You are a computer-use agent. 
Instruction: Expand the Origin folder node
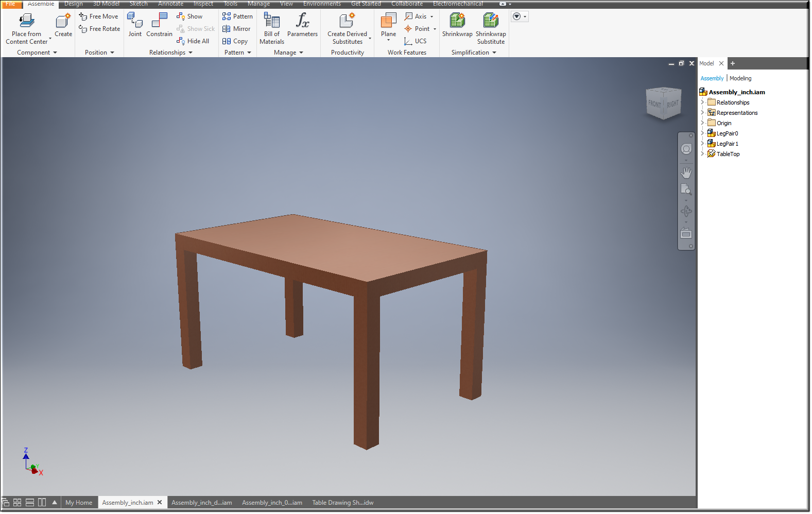[x=702, y=123]
